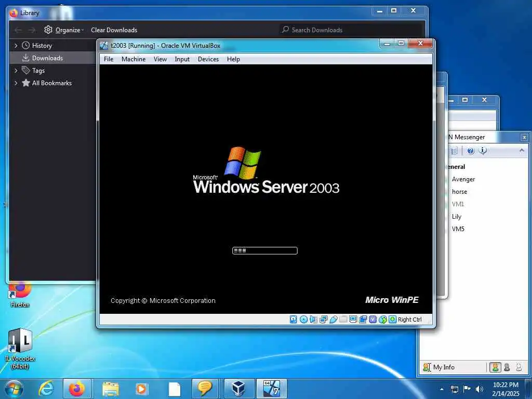Click grayed shared folders indicator in VirtualBox status bar
The width and height of the screenshot is (532, 399).
tap(343, 320)
